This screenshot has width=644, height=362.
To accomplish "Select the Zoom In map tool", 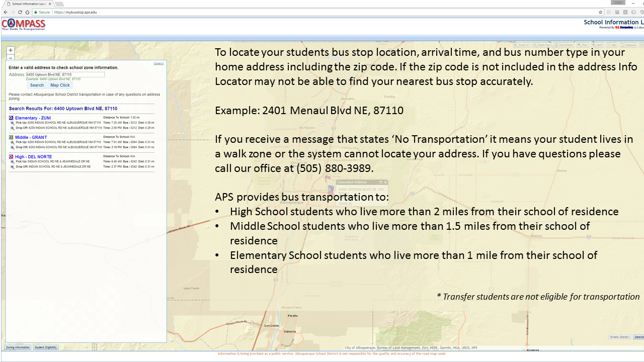I will [x=521, y=45].
